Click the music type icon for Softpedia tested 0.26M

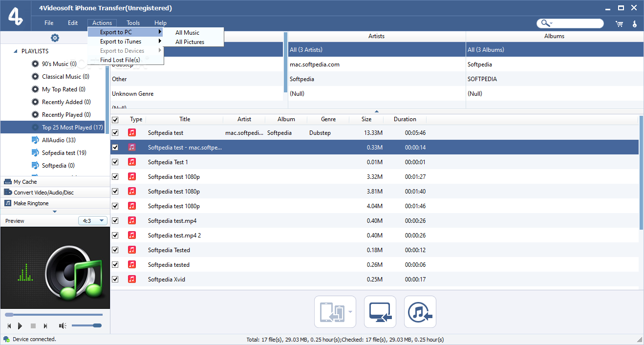132,264
